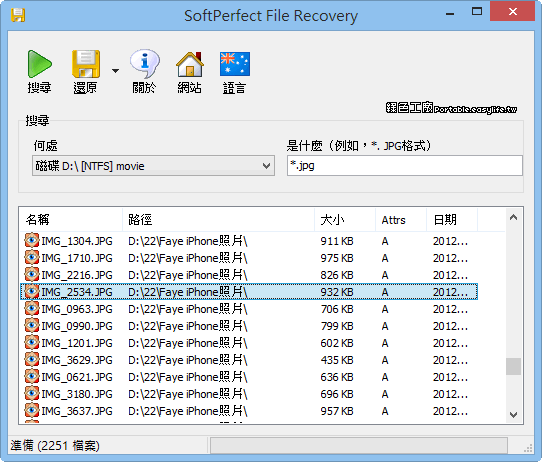Image resolution: width=542 pixels, height=462 pixels.
Task: Sort by the 名稱 column header
Action: point(71,220)
